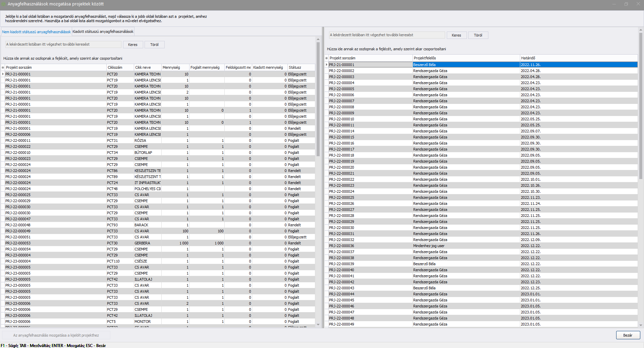Click the Bezár button

pos(628,335)
